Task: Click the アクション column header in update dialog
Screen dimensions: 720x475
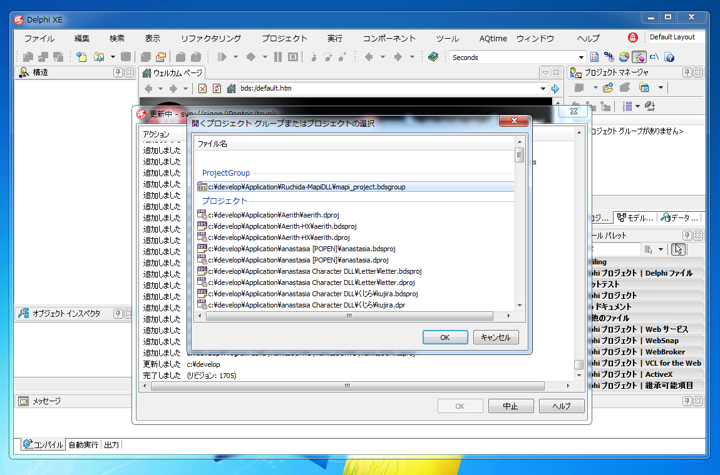Action: [x=156, y=134]
